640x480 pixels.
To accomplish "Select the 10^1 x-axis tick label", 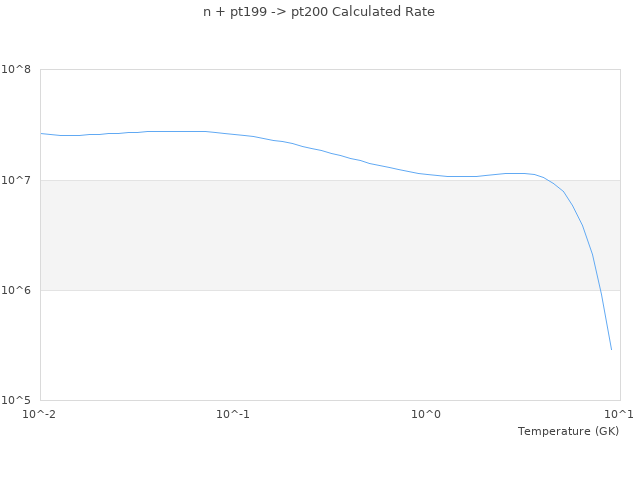I will [619, 414].
